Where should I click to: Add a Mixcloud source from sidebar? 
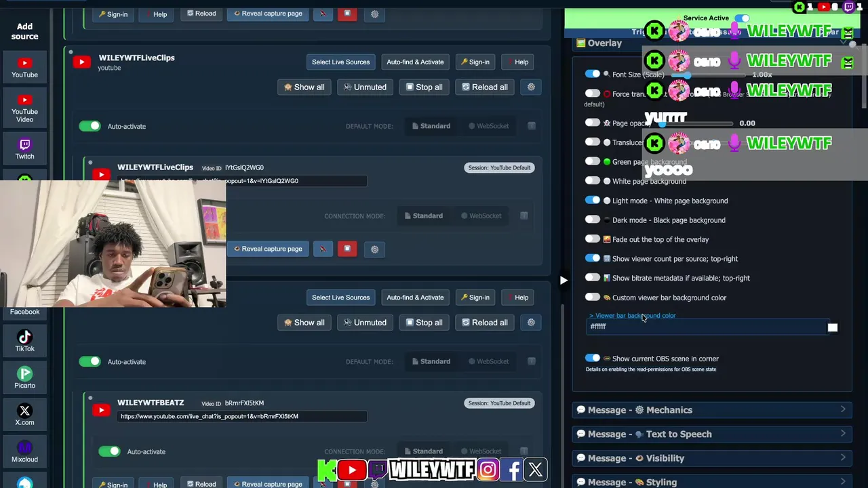24,451
